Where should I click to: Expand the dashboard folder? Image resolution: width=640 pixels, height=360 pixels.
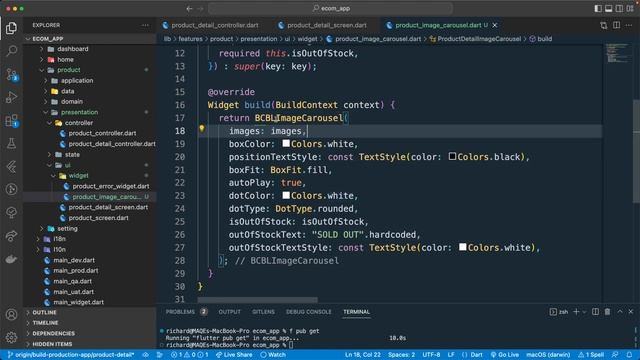point(90,49)
